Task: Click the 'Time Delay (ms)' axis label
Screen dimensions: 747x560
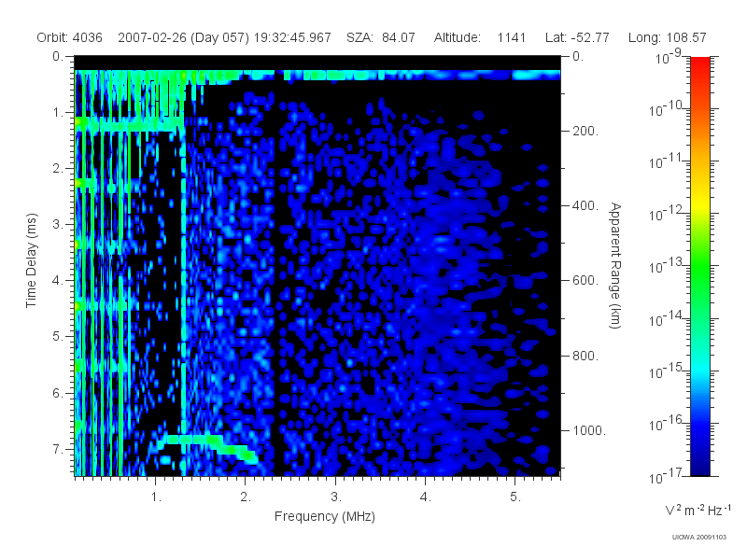Action: 31,260
